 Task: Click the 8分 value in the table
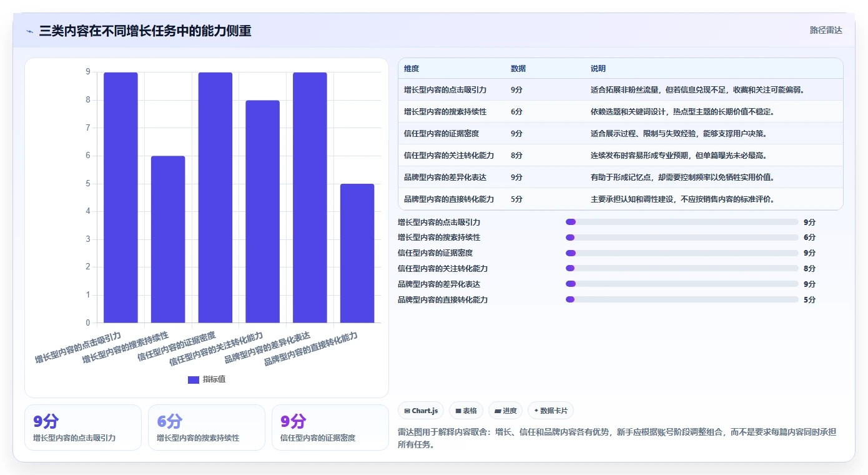(516, 156)
